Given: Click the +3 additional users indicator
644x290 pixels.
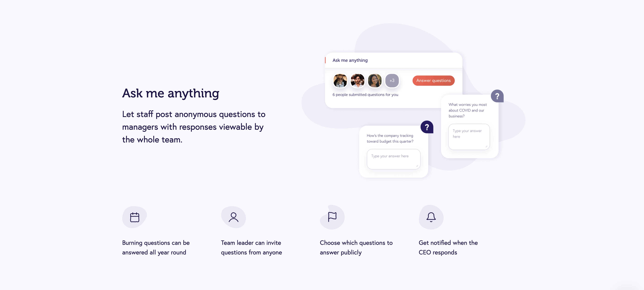Looking at the screenshot, I should [391, 80].
